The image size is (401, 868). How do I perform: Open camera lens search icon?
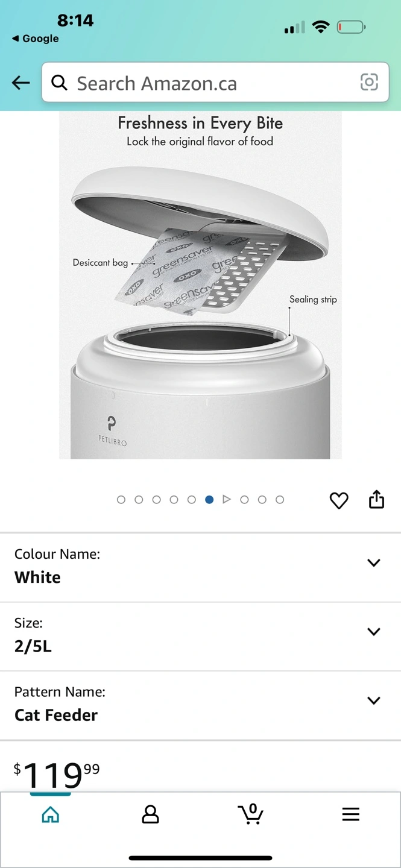point(369,82)
